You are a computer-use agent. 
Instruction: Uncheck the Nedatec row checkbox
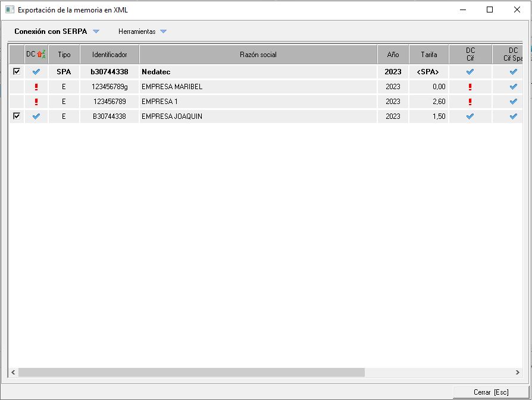[x=17, y=71]
